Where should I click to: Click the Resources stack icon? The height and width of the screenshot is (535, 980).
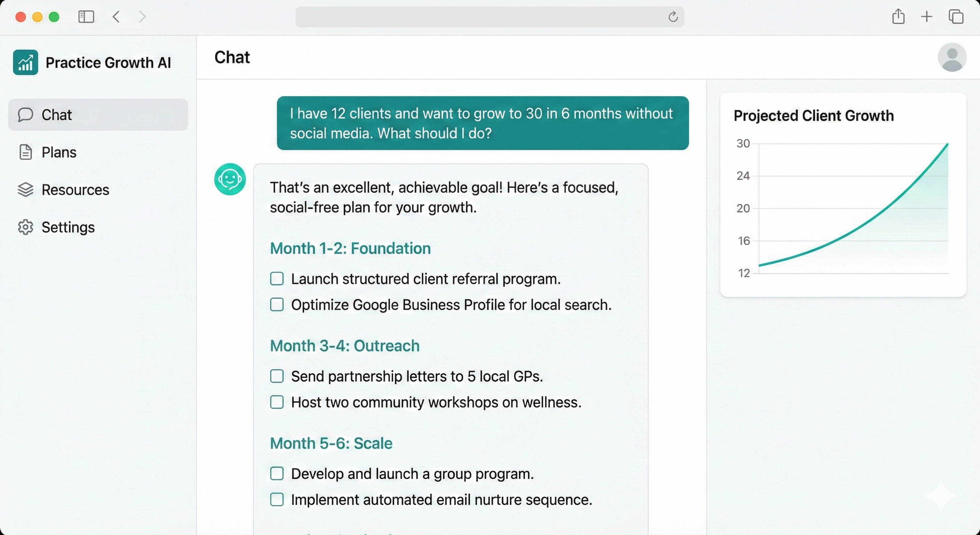(x=25, y=189)
